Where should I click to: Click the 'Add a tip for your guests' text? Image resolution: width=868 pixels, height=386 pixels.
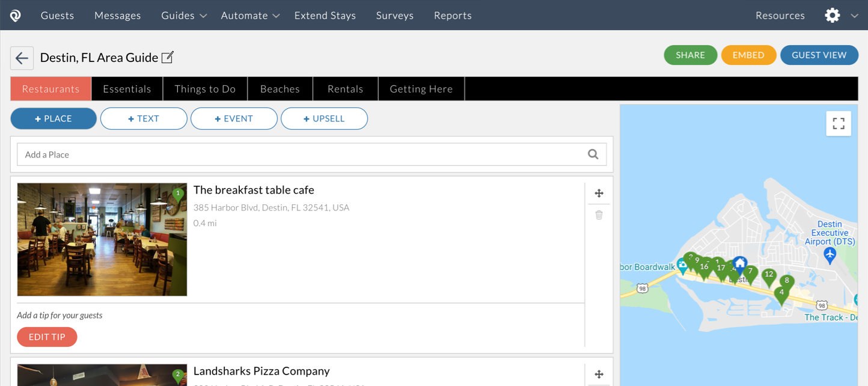pos(60,315)
